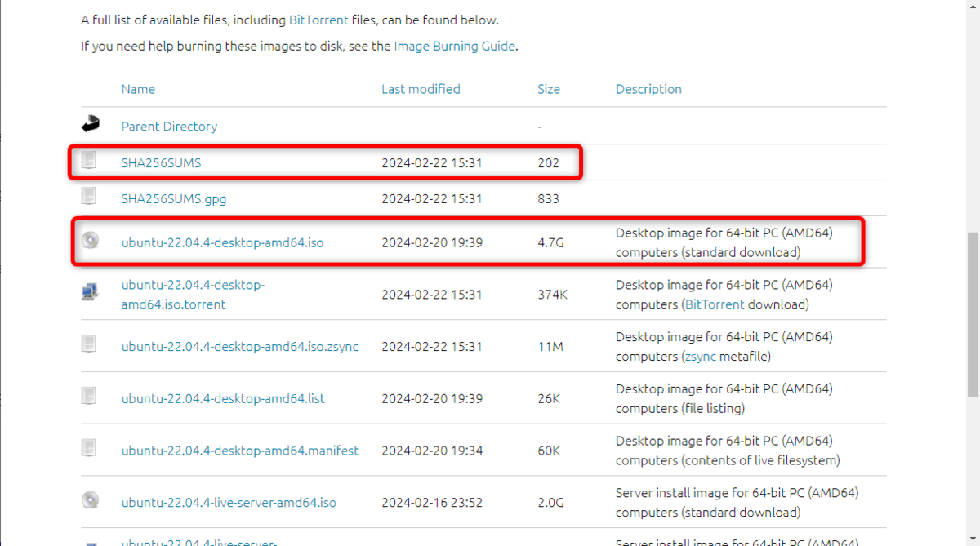Viewport: 980px width, 546px height.
Task: Download ubuntu-22.04.4-desktop-amd64.iso.torrent
Action: click(193, 295)
